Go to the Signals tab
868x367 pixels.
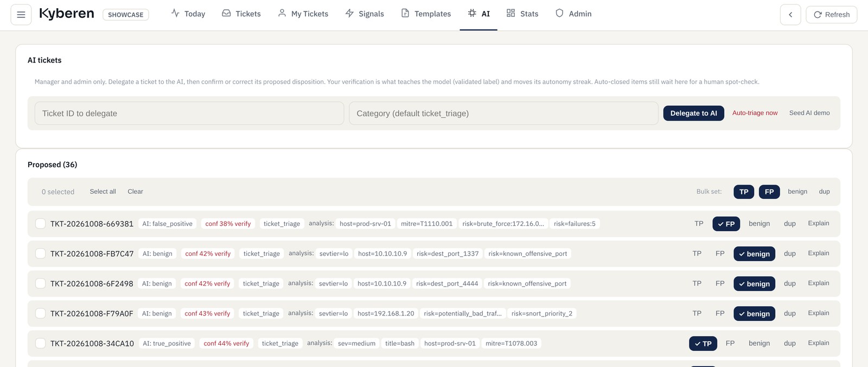click(x=365, y=14)
